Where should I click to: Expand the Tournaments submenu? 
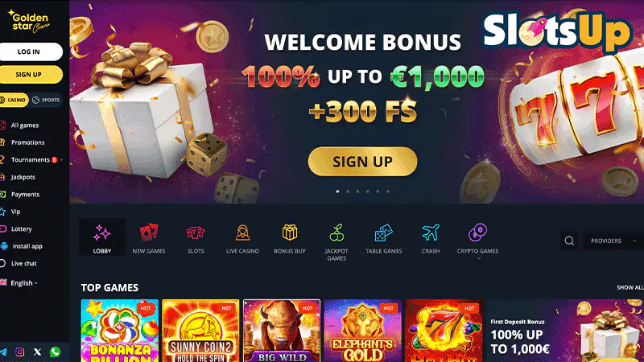62,159
